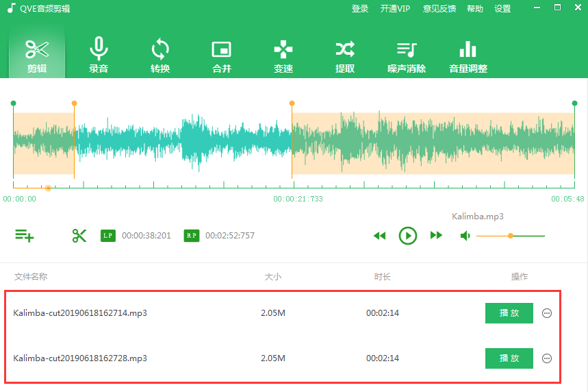588x392 pixels.
Task: Open the 音量调整 volume adjust tool
Action: 468,55
